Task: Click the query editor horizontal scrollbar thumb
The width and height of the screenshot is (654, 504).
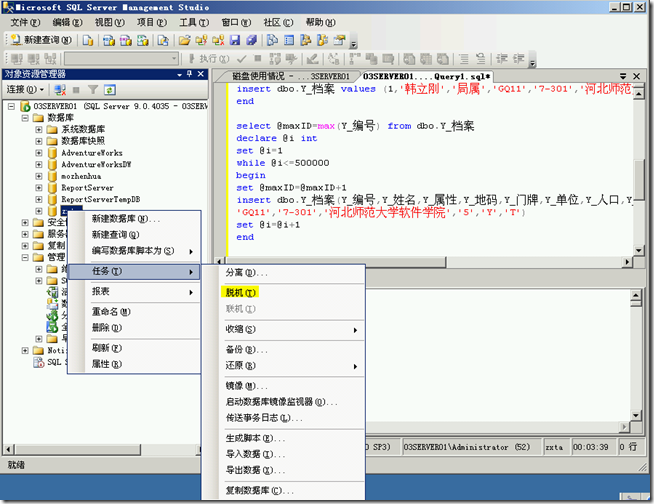Action: point(335,262)
